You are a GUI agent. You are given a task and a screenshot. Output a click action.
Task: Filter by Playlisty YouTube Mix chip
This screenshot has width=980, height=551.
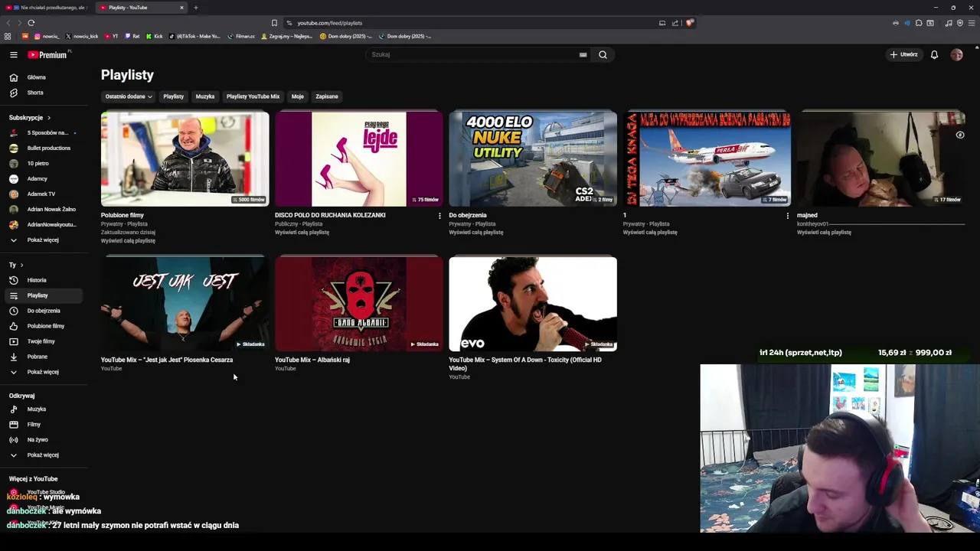[253, 96]
